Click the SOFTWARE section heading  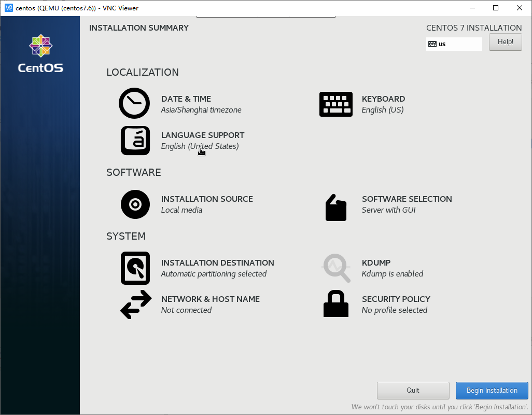pyautogui.click(x=134, y=172)
